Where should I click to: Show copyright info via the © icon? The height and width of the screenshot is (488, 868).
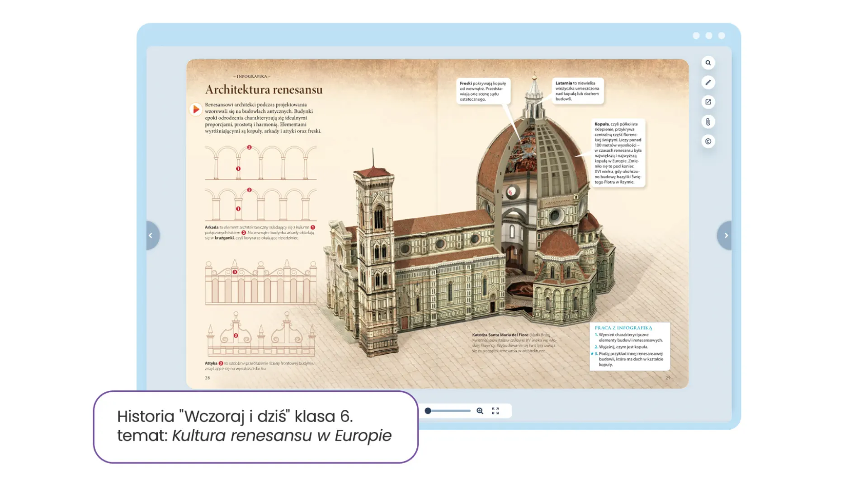point(708,141)
